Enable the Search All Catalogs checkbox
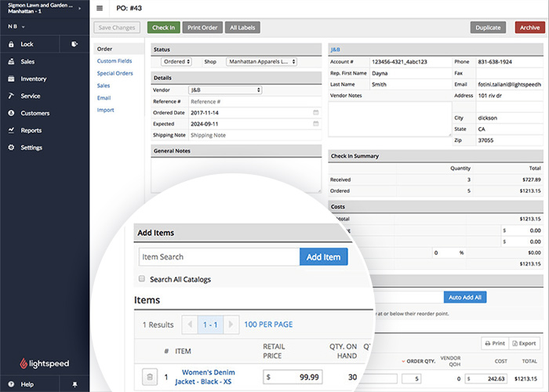The width and height of the screenshot is (549, 392). pos(142,279)
